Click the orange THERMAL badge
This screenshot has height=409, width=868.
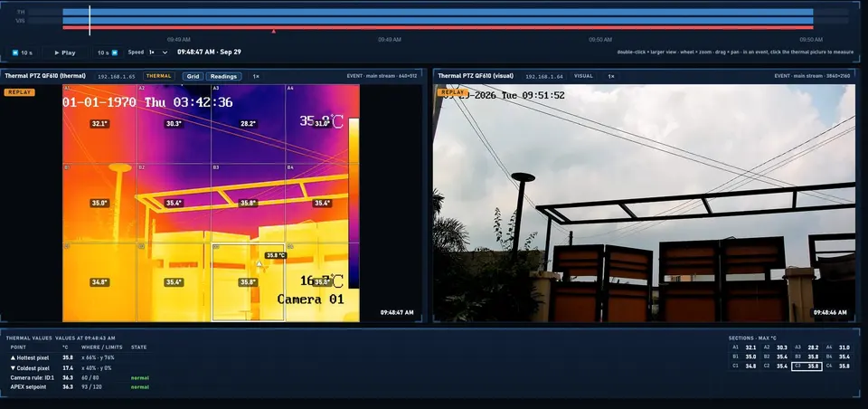[159, 77]
